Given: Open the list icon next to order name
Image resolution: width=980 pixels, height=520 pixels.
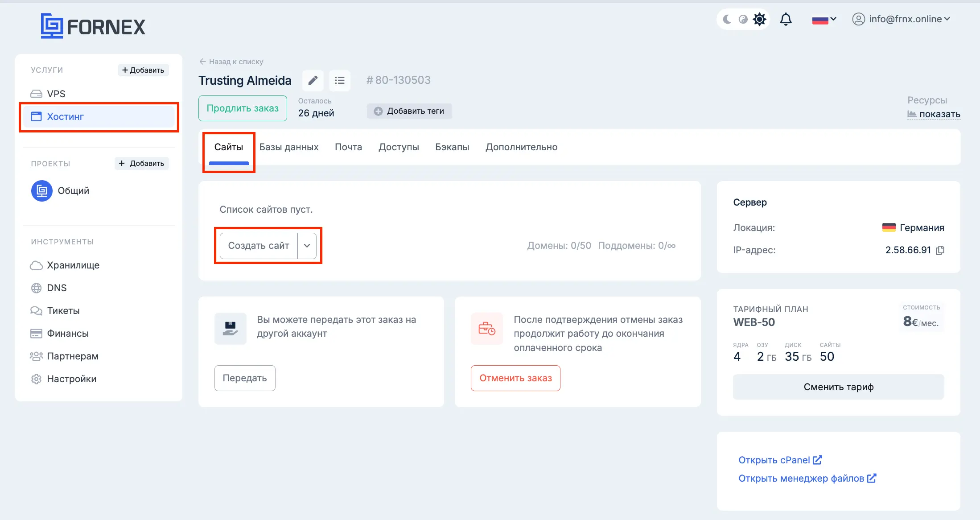Looking at the screenshot, I should (340, 80).
